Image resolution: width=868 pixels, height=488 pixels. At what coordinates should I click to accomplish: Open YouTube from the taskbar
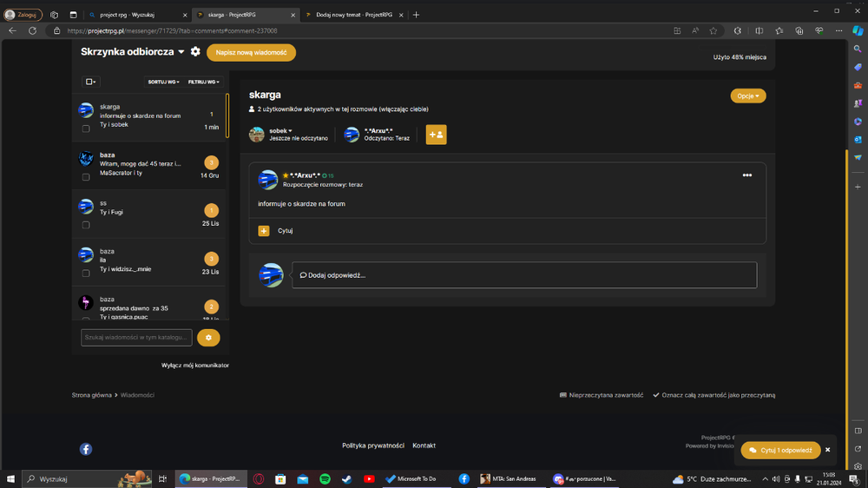(369, 478)
